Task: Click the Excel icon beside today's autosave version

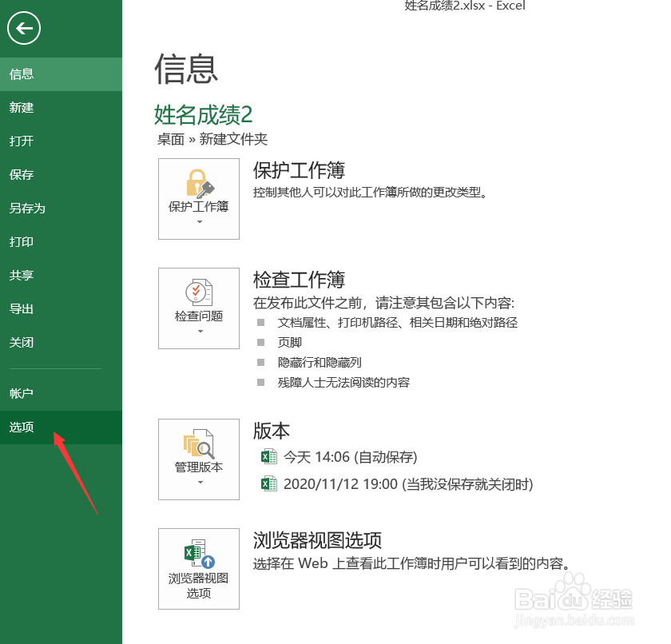Action: point(269,456)
